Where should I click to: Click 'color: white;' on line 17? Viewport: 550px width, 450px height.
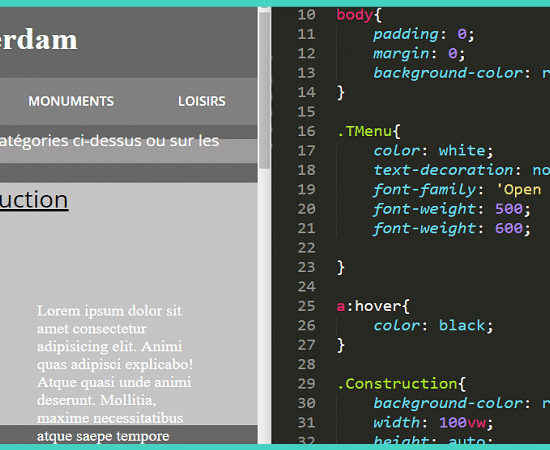click(x=433, y=151)
